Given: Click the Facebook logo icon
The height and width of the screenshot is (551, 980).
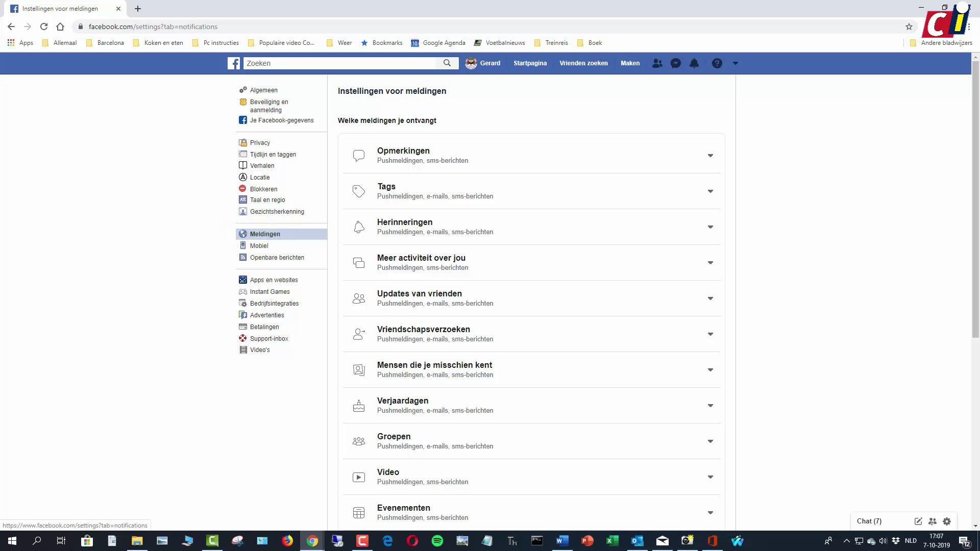Looking at the screenshot, I should coord(234,63).
